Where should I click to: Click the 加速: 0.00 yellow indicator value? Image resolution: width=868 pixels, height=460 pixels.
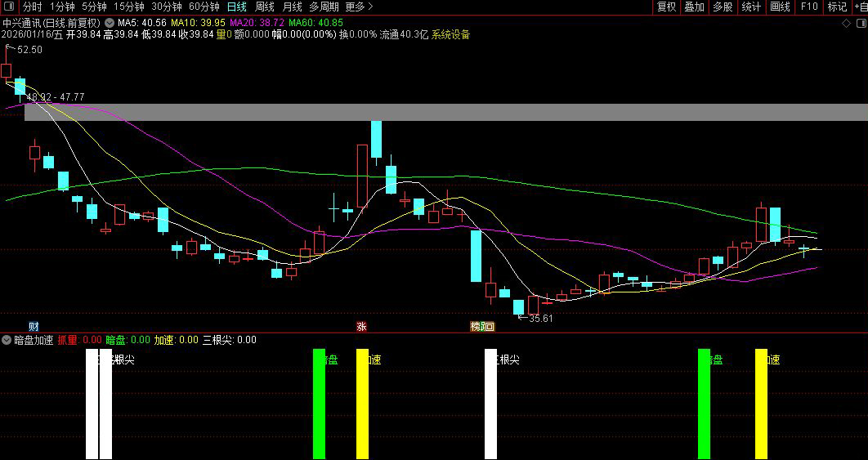(x=176, y=340)
